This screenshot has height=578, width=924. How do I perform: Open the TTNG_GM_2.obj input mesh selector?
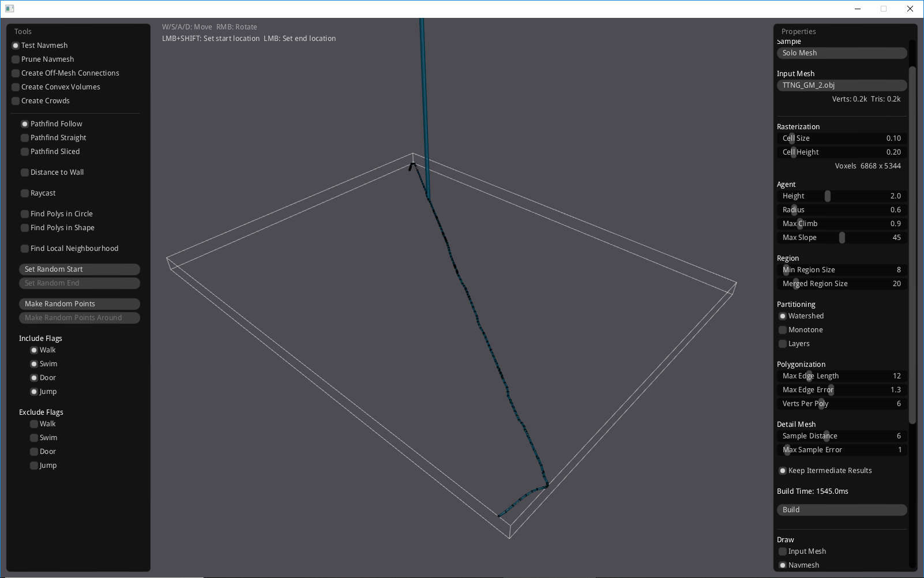[841, 85]
